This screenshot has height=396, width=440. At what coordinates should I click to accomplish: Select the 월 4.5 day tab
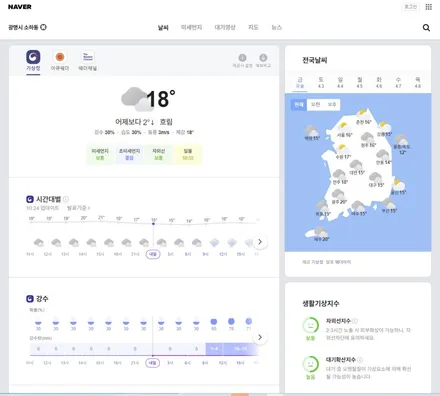(360, 82)
